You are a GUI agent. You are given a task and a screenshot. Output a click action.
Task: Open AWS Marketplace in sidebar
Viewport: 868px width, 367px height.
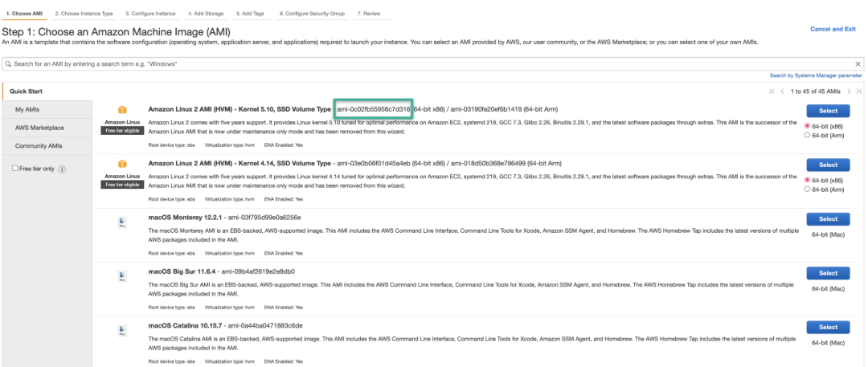click(47, 128)
